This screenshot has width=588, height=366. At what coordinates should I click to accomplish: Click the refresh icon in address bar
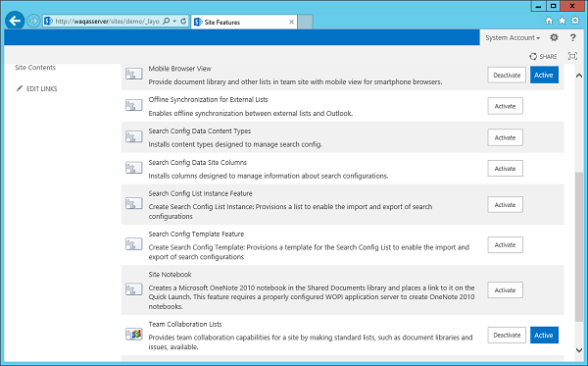point(183,21)
